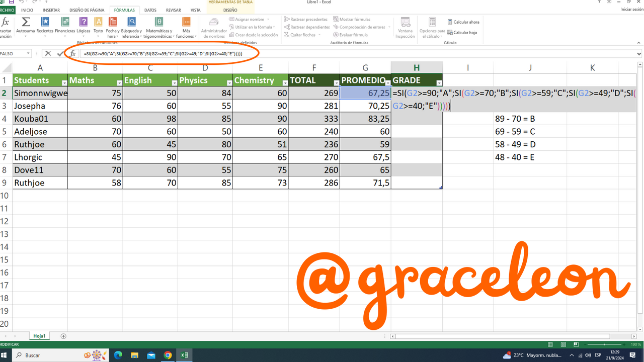
Task: Add a new sheet with plus button
Action: point(63,336)
